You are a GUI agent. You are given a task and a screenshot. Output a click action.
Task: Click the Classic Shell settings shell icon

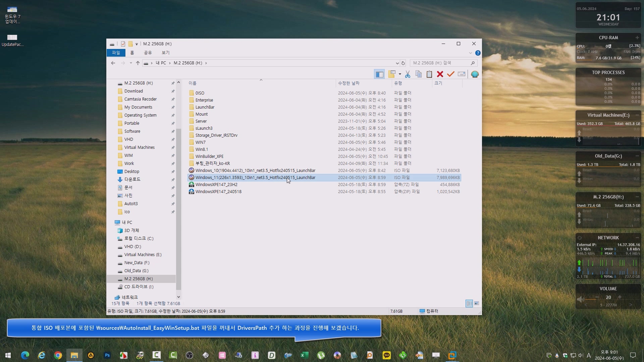[475, 74]
